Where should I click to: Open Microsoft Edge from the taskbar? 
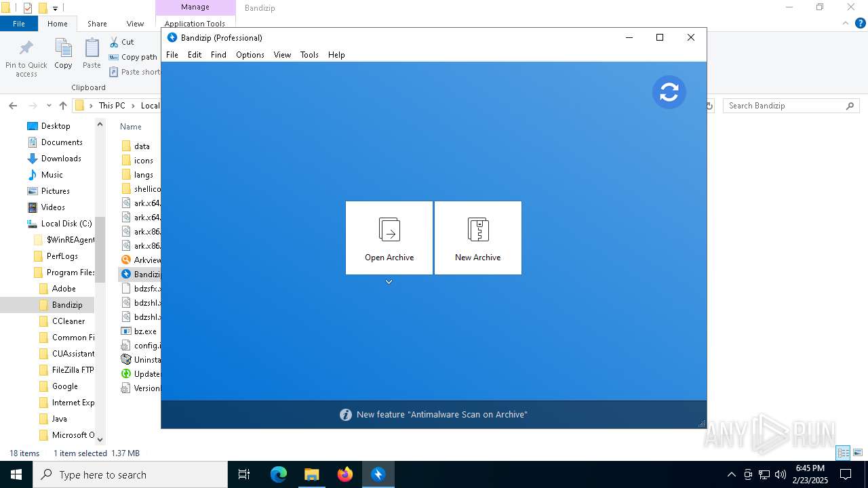[279, 474]
